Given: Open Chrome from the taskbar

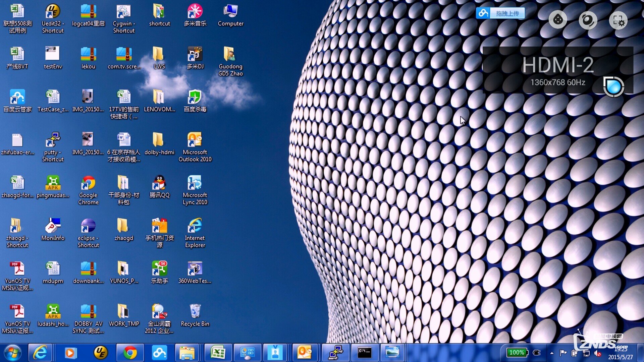Looking at the screenshot, I should [130, 353].
